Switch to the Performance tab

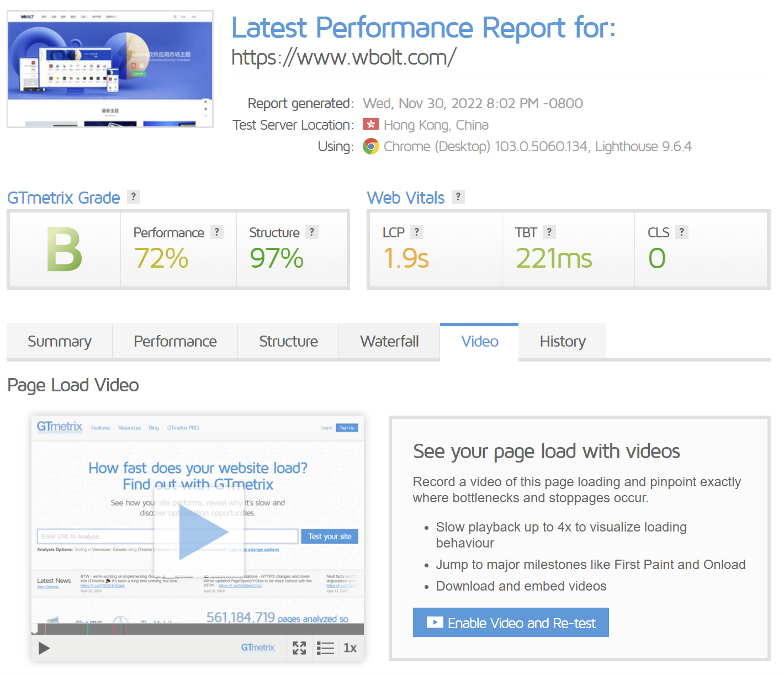175,341
